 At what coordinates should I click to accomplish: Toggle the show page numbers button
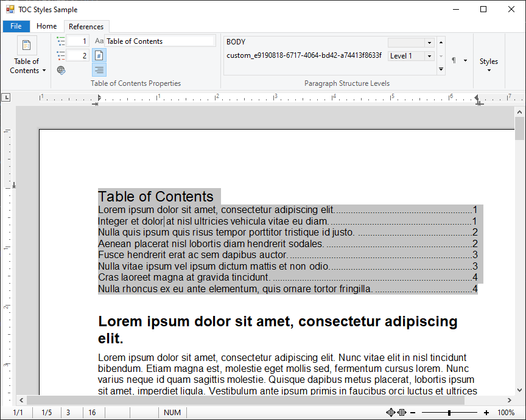coord(99,55)
